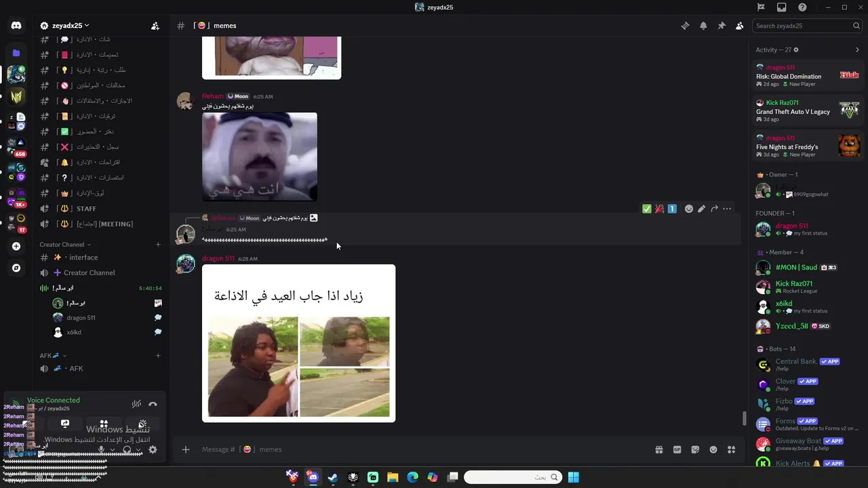Add check mark reaction to hovered message
This screenshot has width=868, height=488.
point(647,209)
